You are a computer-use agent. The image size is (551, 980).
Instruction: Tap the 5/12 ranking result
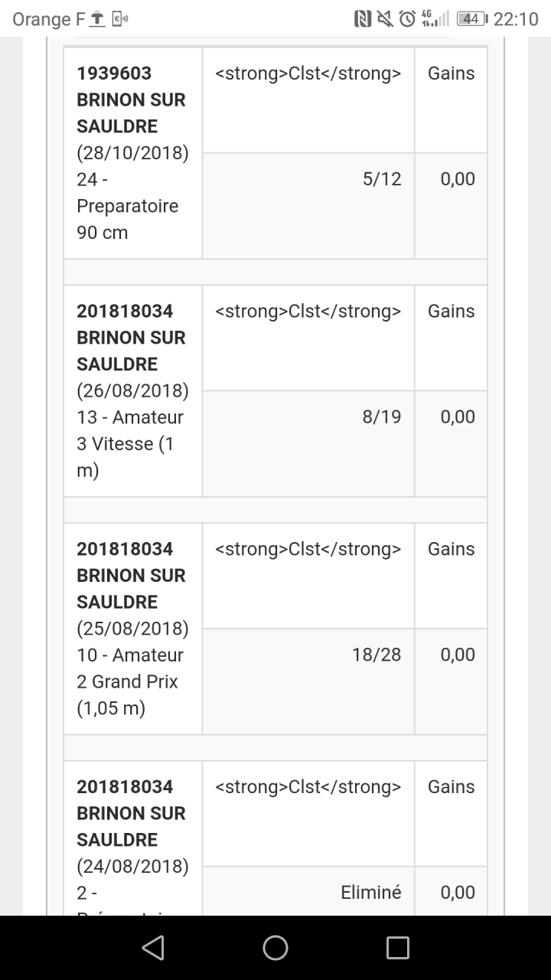coord(382,179)
